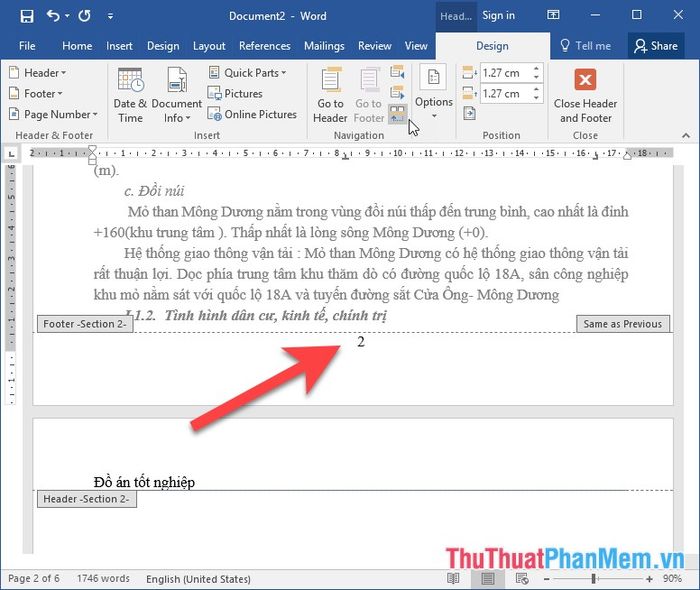Screen dimensions: 700x590
Task: Open the document Design tab beside Insert
Action: click(x=163, y=46)
